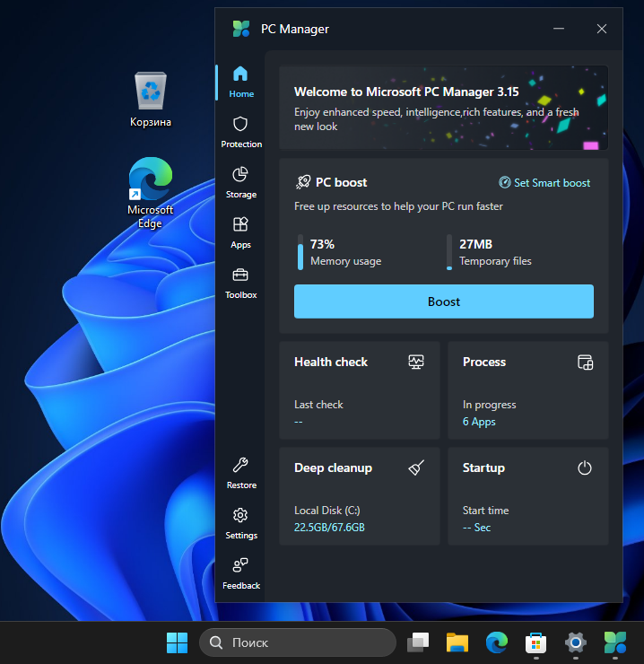Image resolution: width=644 pixels, height=664 pixels.
Task: Select the Microsoft Edge desktop shortcut
Action: [x=151, y=193]
